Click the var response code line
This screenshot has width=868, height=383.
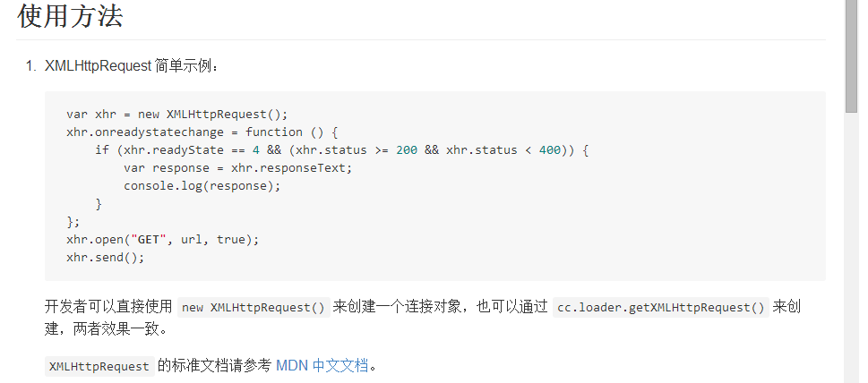click(238, 168)
